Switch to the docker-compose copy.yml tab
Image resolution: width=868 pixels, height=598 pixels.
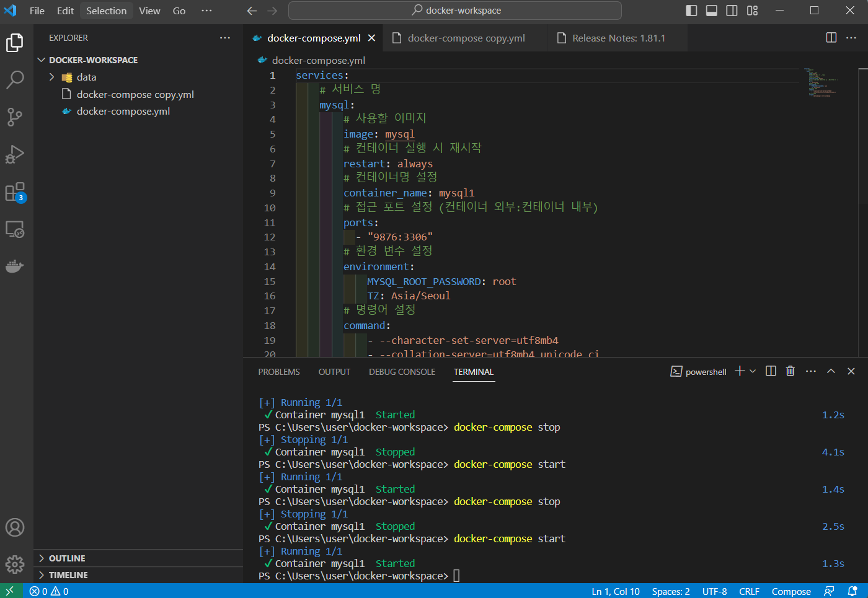(x=466, y=38)
